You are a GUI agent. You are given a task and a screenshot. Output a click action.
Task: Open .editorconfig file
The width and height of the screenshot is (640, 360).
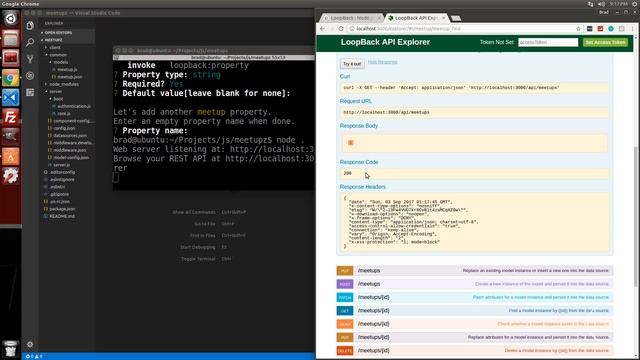(62, 172)
